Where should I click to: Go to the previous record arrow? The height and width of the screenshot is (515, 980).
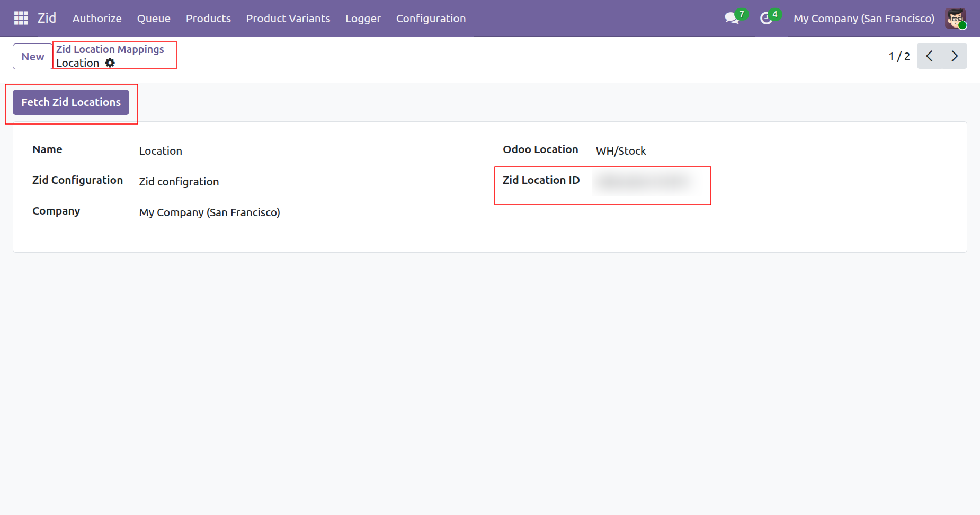pyautogui.click(x=929, y=56)
